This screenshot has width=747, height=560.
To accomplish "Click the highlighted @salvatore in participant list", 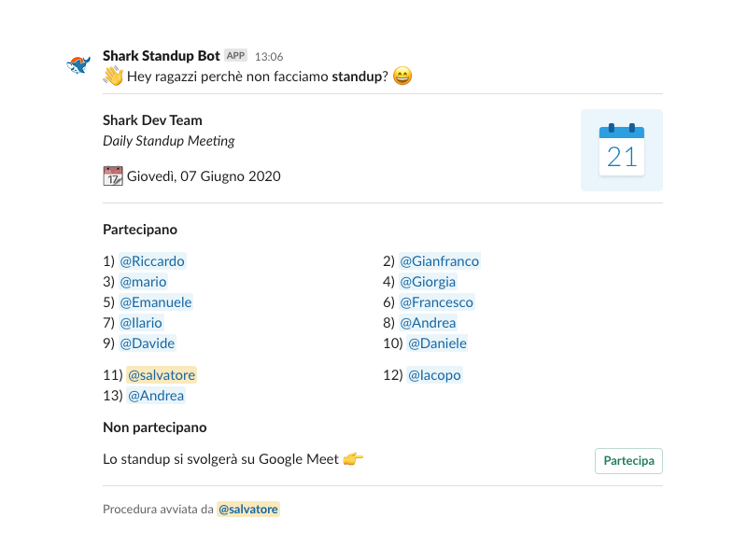I will point(162,375).
